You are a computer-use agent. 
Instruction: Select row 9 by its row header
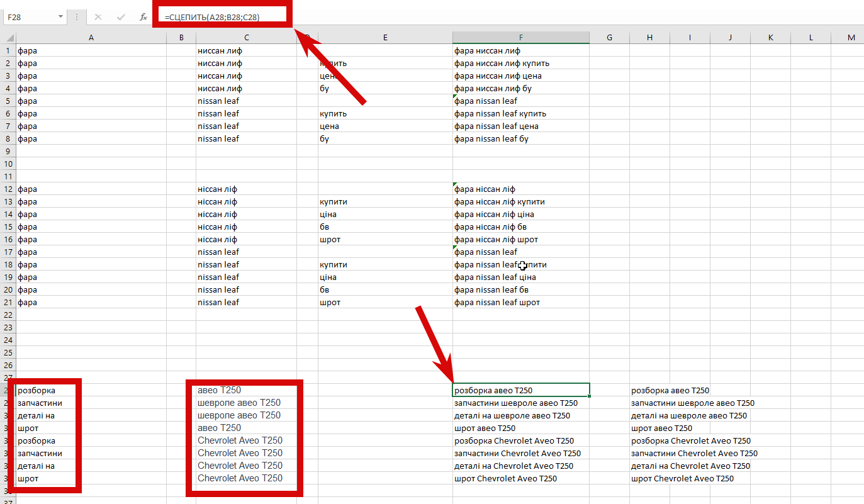[8, 151]
